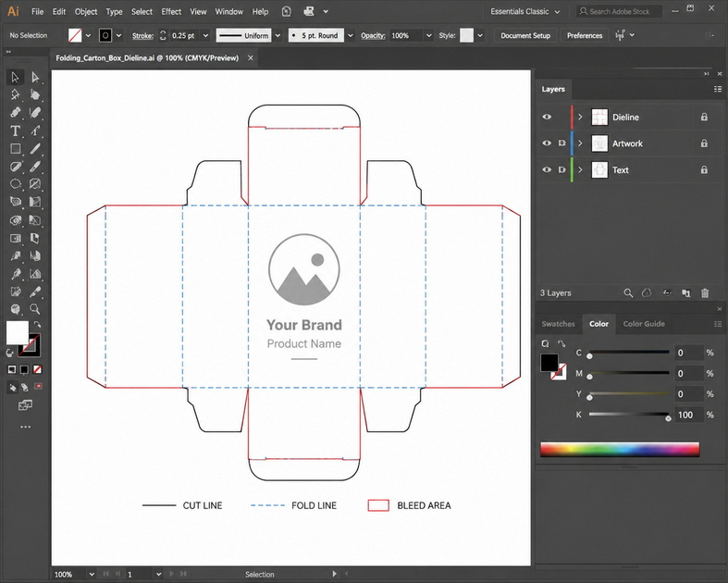
Task: Expand the Text layer
Action: [580, 169]
